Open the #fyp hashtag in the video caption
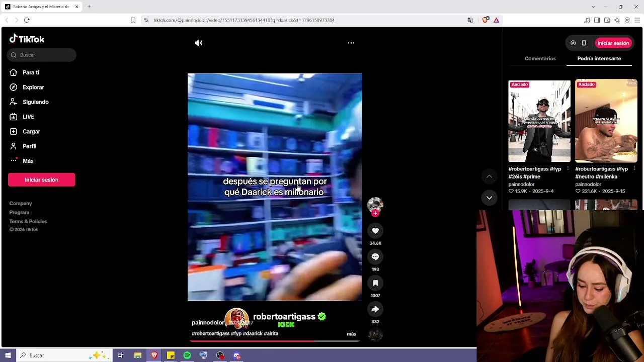 click(236, 334)
